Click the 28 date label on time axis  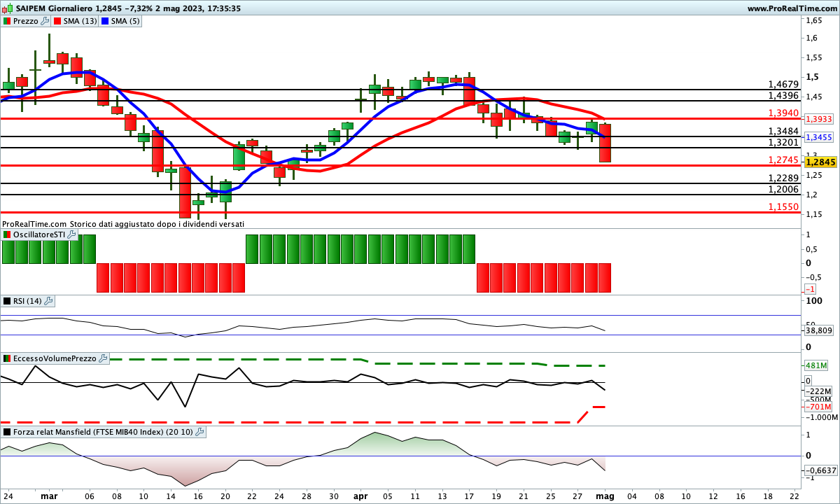pyautogui.click(x=305, y=495)
